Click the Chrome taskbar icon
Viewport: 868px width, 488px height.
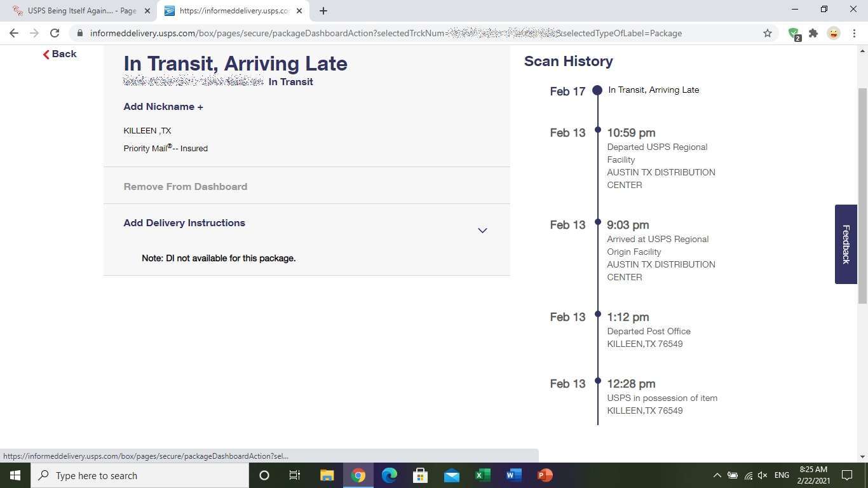point(358,475)
